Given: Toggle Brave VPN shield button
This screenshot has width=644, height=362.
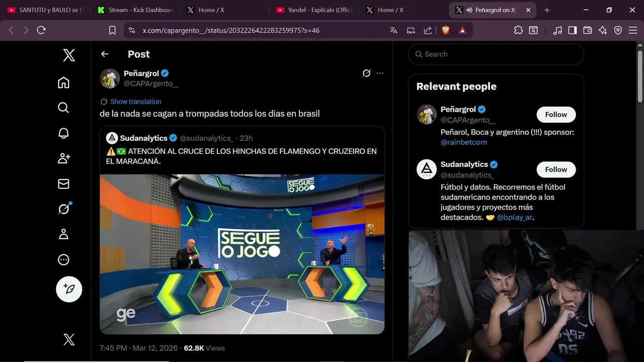Looking at the screenshot, I should (x=618, y=30).
